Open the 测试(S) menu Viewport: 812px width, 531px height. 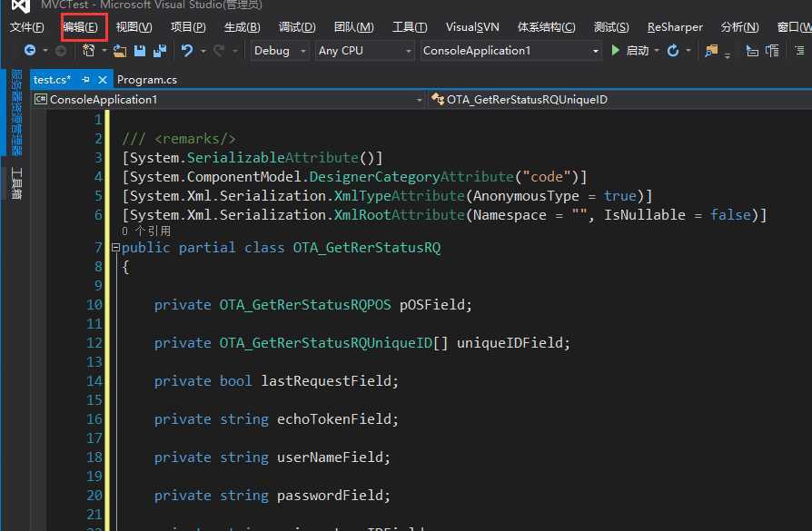click(x=611, y=27)
